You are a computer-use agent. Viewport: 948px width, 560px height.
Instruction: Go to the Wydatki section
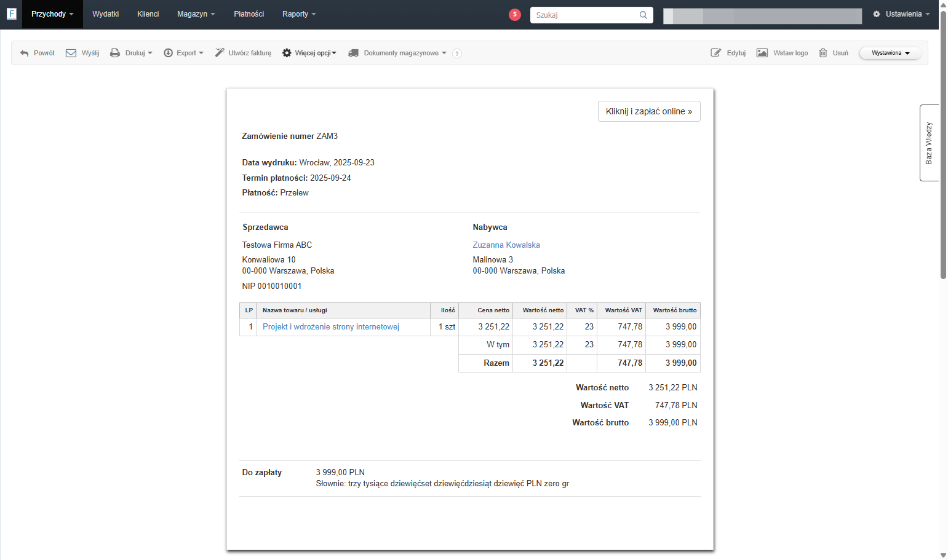coord(106,14)
